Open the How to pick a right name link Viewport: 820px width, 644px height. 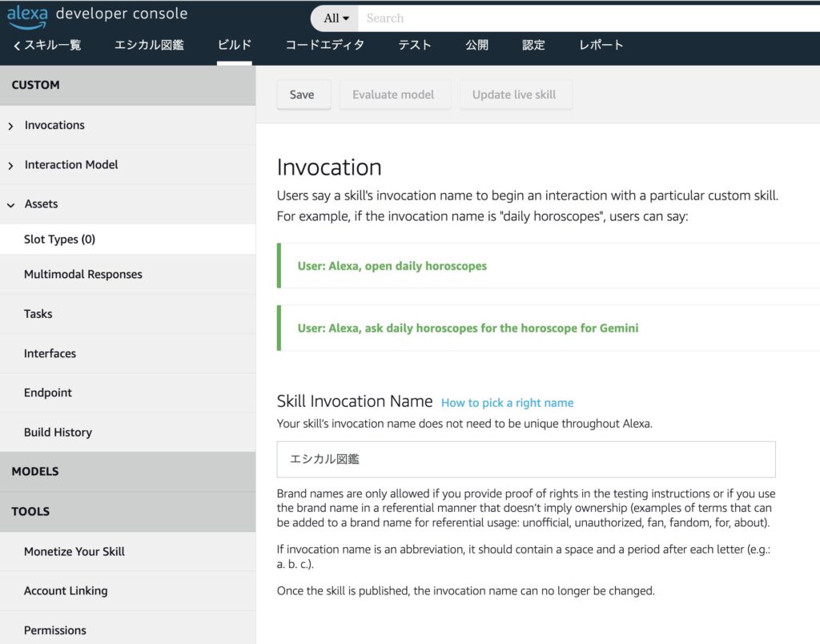507,403
